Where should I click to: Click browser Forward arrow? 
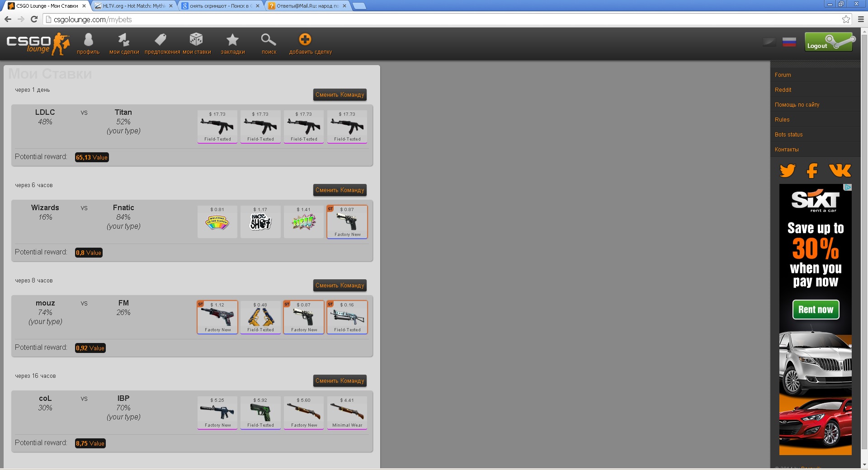point(21,19)
